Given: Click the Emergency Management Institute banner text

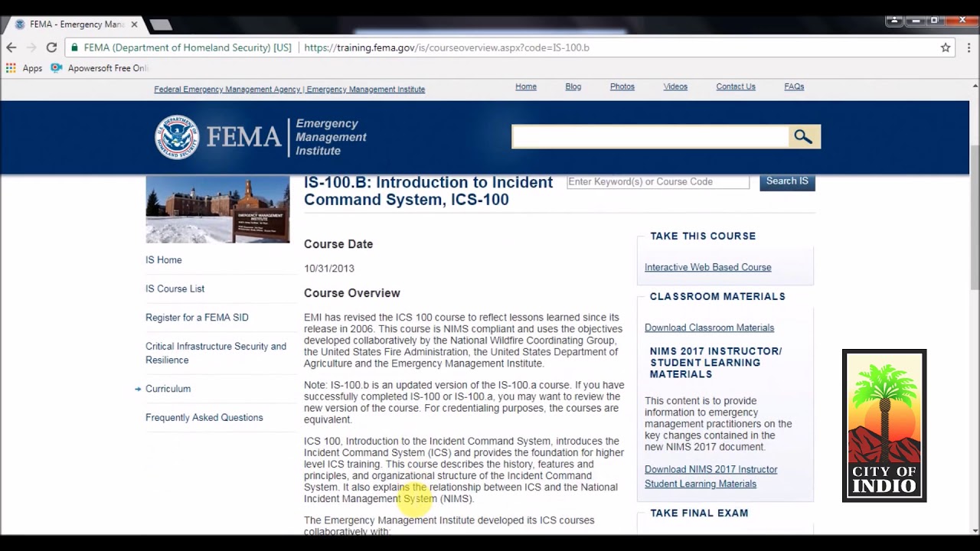Looking at the screenshot, I should tap(331, 138).
